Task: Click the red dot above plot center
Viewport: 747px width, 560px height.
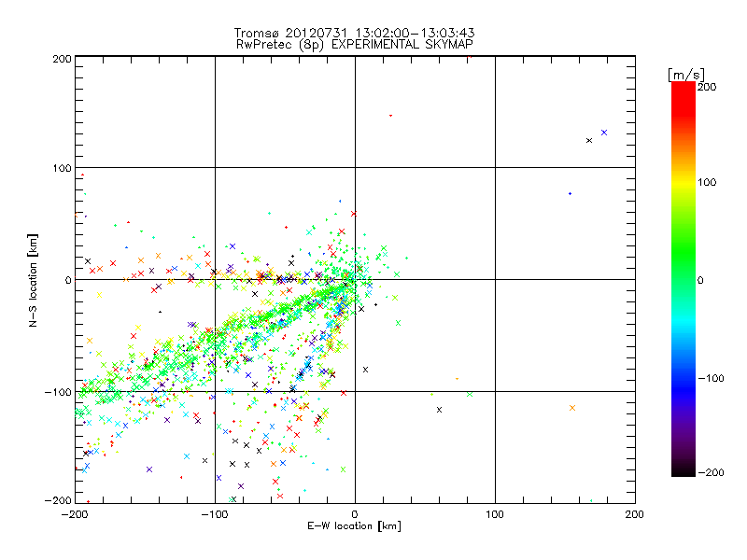Action: coord(390,116)
